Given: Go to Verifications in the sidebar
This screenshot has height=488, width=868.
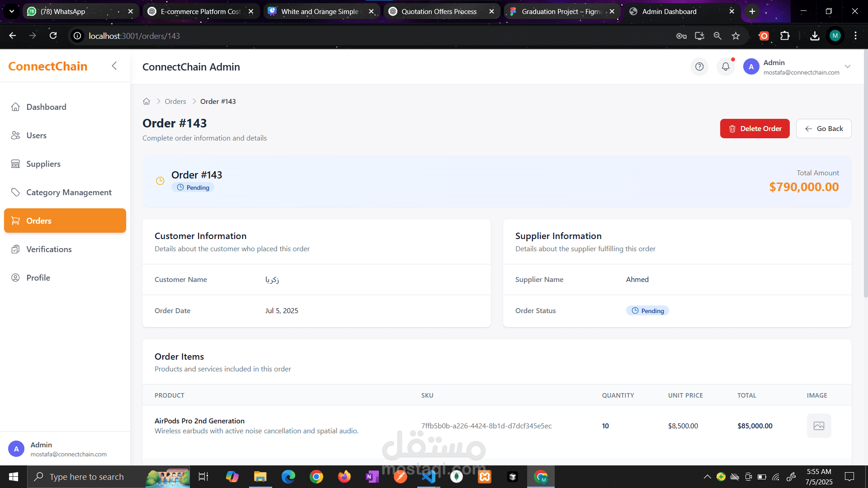Looking at the screenshot, I should tap(49, 249).
